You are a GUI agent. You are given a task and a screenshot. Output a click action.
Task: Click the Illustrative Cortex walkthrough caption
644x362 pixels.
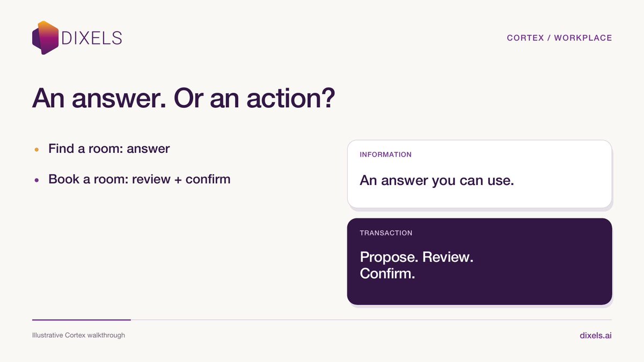(x=78, y=335)
